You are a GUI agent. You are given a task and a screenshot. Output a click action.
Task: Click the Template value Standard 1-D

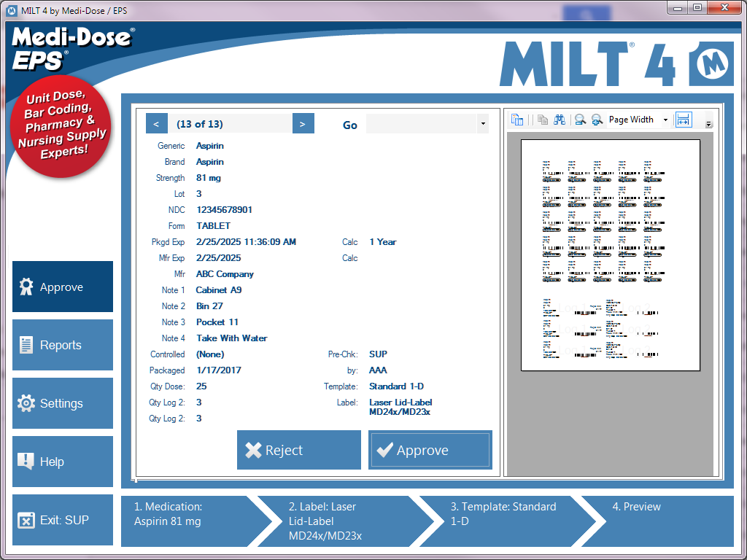(396, 386)
